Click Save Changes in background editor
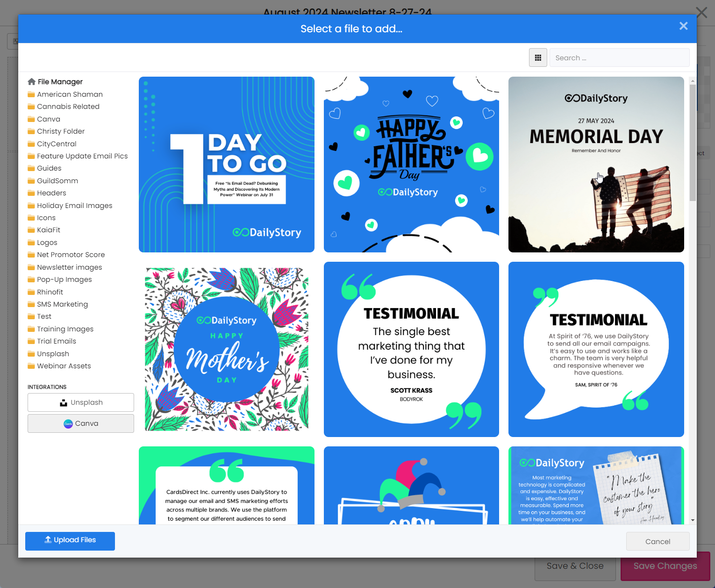 pyautogui.click(x=665, y=566)
